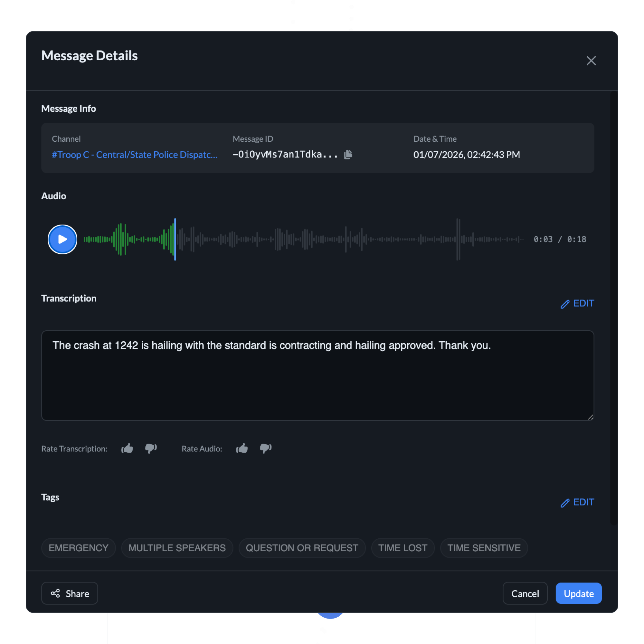Select the EMERGENCY tag
Viewport: 644px width, 644px height.
pyautogui.click(x=78, y=548)
